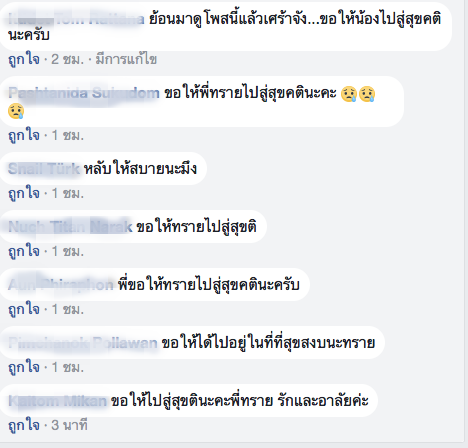Open the มีการแก้ไข edit history link
The height and width of the screenshot is (448, 468).
[x=126, y=59]
